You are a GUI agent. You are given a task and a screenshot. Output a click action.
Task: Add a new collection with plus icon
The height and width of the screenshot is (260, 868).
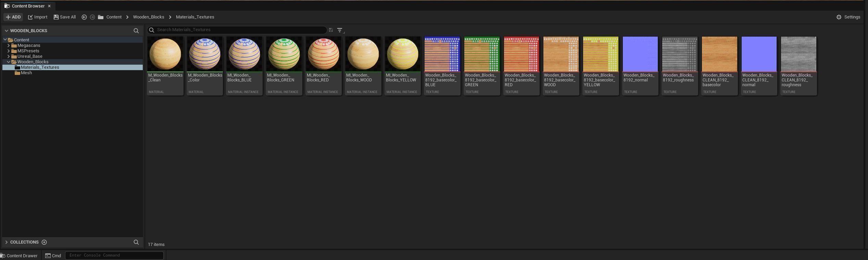[44, 242]
